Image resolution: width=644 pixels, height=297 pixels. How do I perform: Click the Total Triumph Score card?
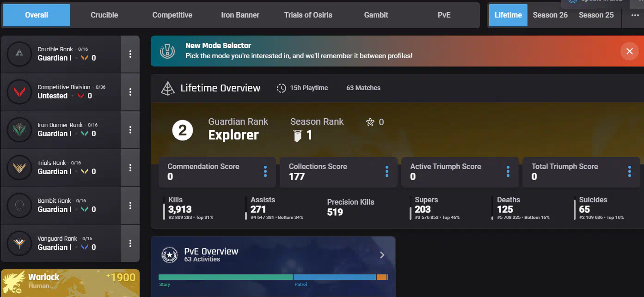(x=581, y=172)
